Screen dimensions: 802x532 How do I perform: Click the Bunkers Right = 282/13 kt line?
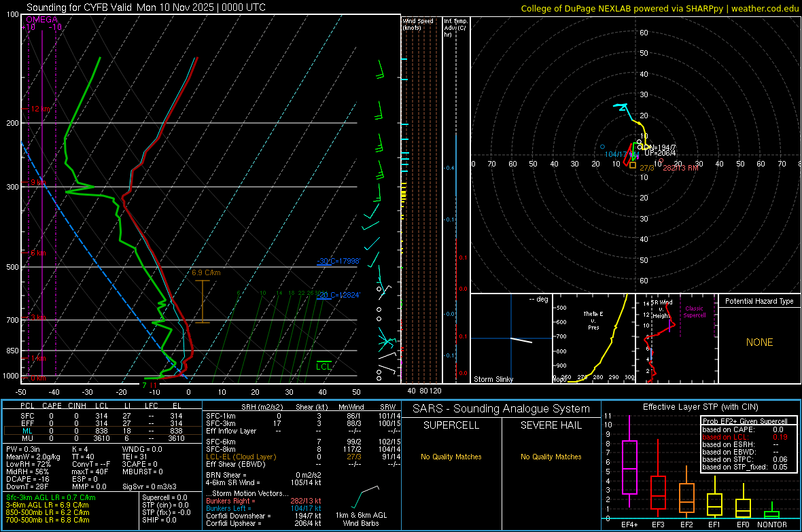point(264,501)
